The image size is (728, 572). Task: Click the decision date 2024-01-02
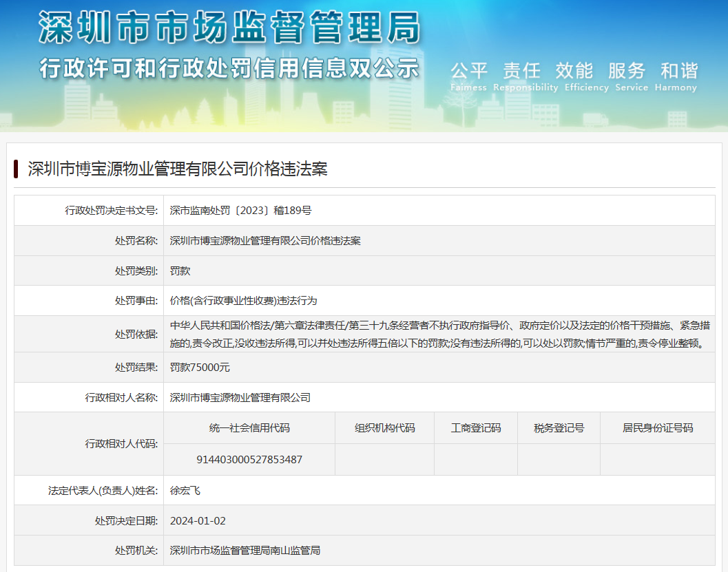pyautogui.click(x=198, y=520)
